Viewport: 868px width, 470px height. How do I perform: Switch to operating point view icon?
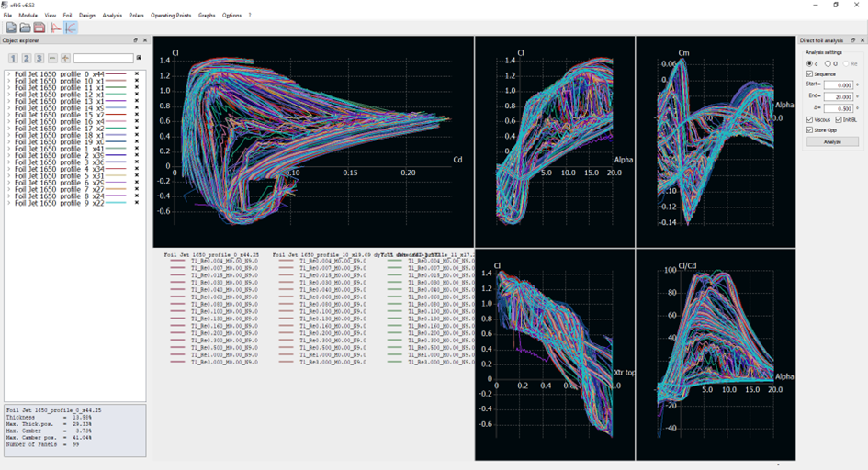[x=56, y=28]
